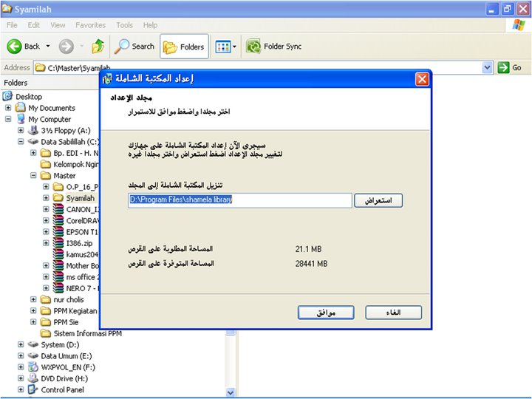Screen dimensions: 532x399
Task: Select the System (D:) drive icon
Action: coord(33,344)
